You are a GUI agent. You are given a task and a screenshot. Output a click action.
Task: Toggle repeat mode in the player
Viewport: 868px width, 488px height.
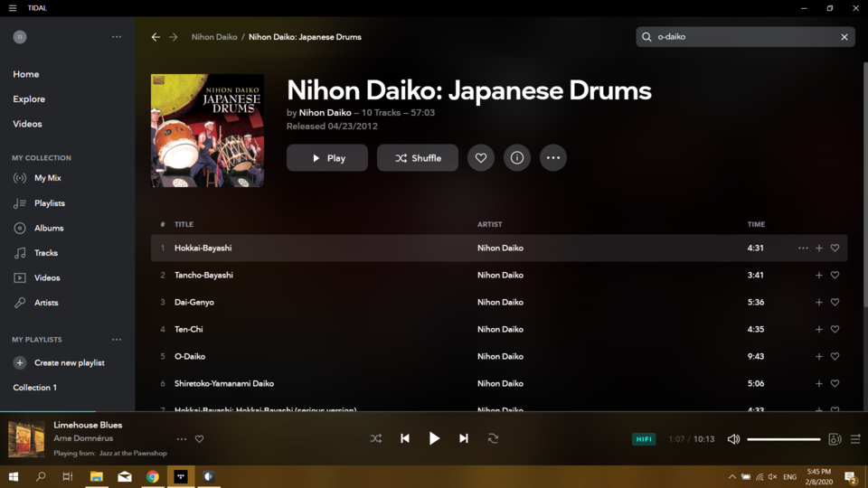(493, 439)
